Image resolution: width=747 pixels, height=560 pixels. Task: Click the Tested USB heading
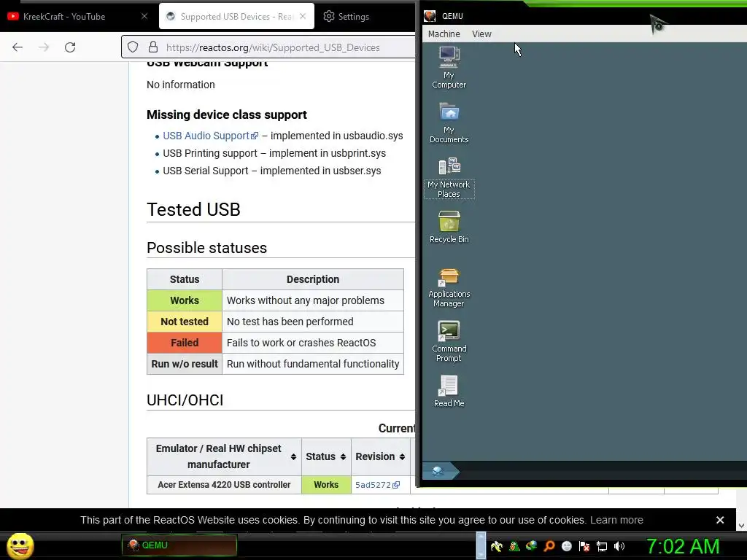[193, 209]
